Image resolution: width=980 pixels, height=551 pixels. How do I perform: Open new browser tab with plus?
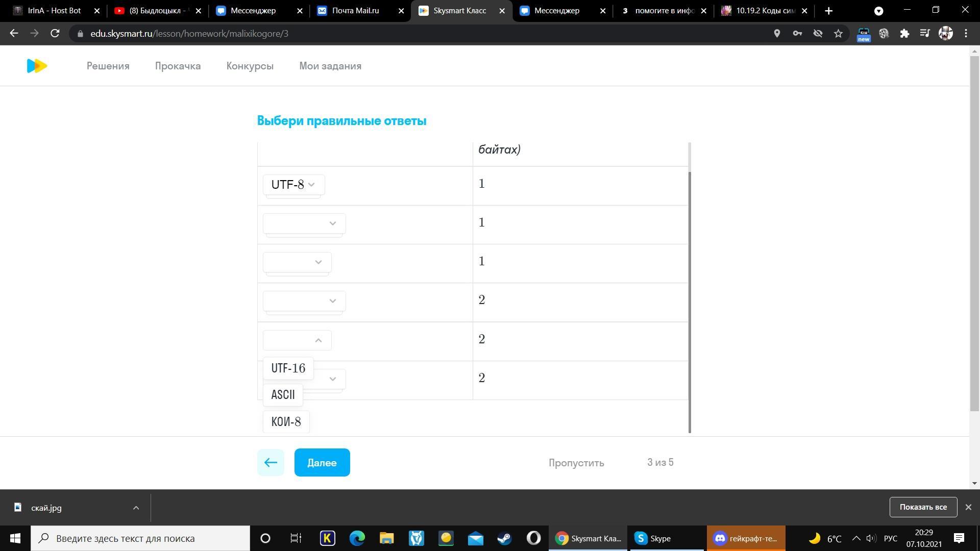829,11
